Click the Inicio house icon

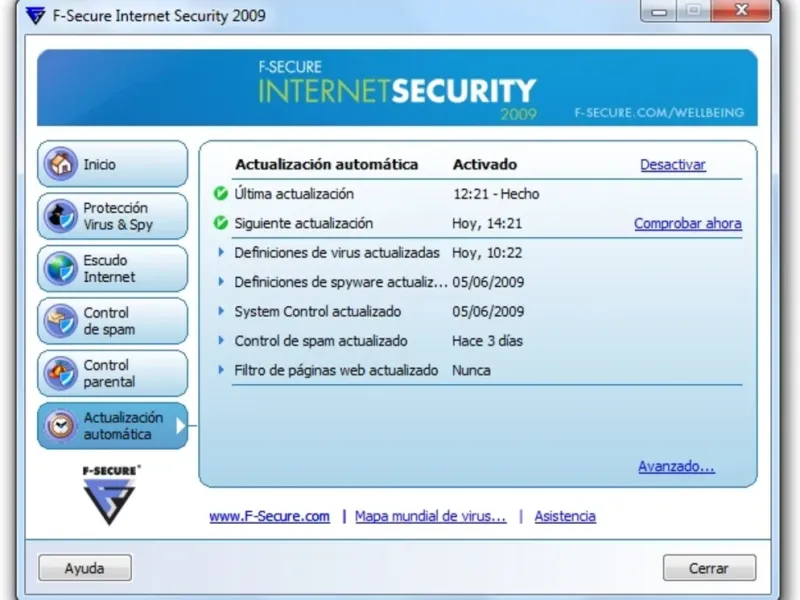pos(61,164)
